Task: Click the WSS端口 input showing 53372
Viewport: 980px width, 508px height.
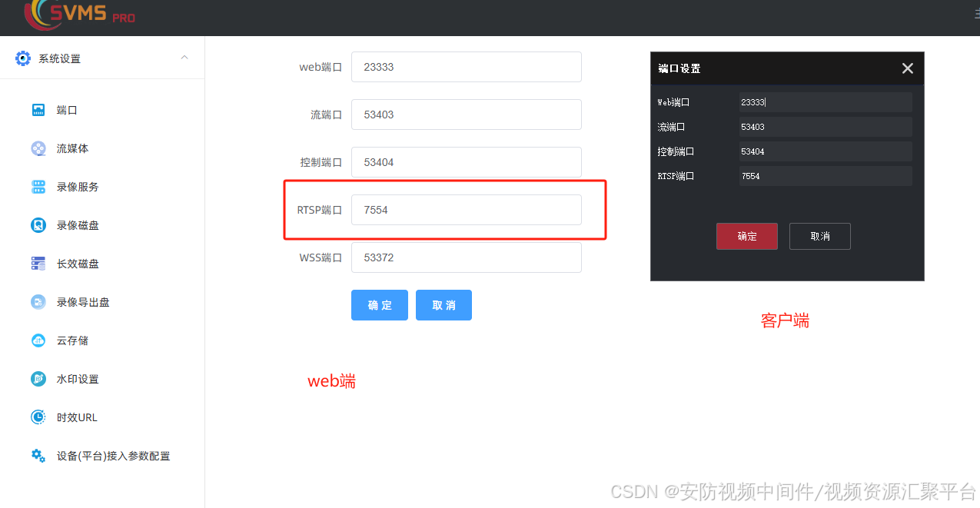Action: [x=467, y=257]
